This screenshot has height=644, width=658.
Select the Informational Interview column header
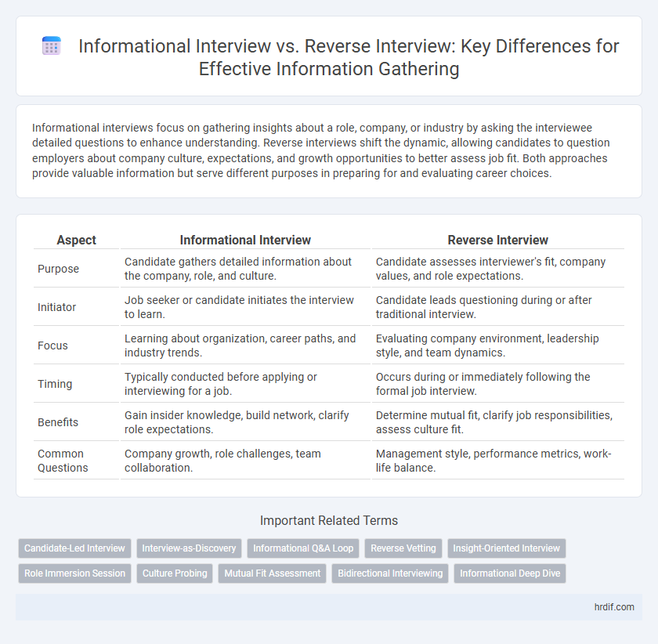tap(245, 241)
